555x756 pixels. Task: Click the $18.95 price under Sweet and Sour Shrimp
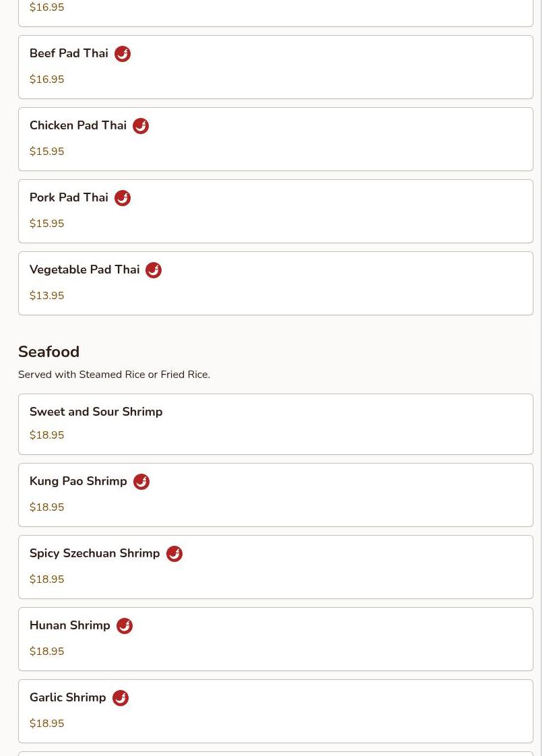46,435
